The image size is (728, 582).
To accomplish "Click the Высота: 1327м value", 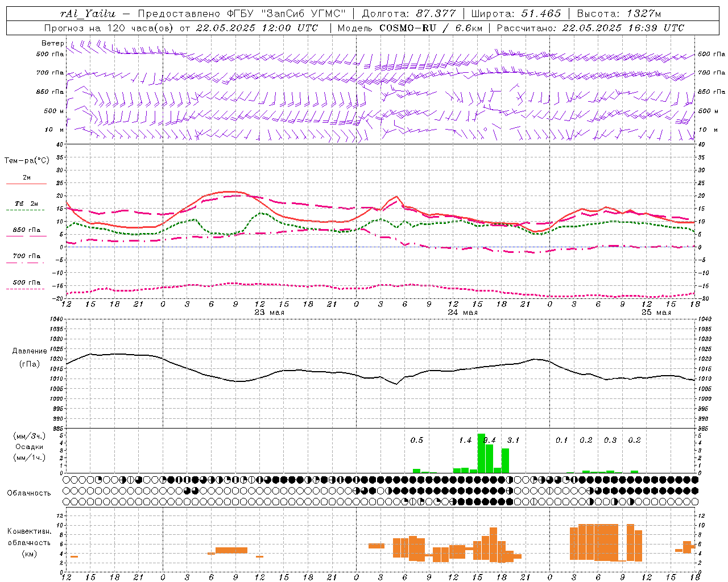I will tap(619, 14).
